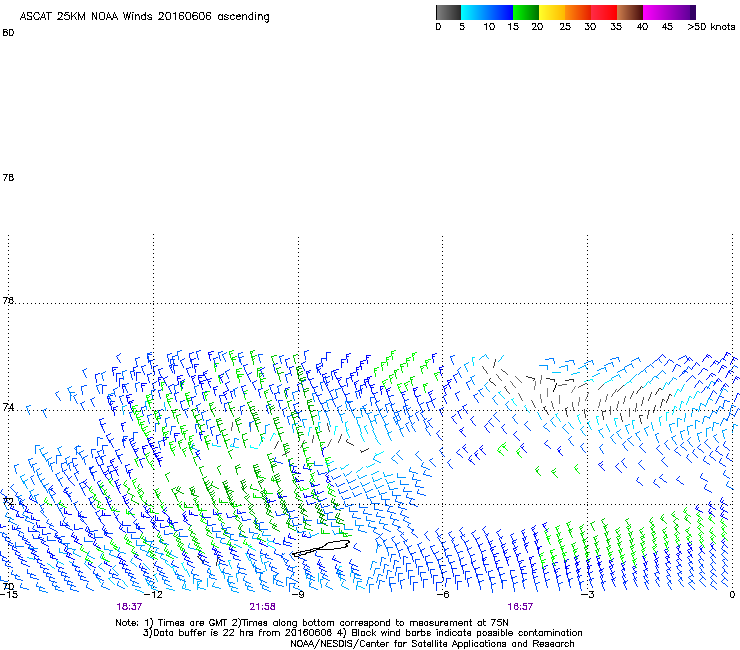740x650 pixels.
Task: Click the black island outline on the map
Action: tap(321, 548)
